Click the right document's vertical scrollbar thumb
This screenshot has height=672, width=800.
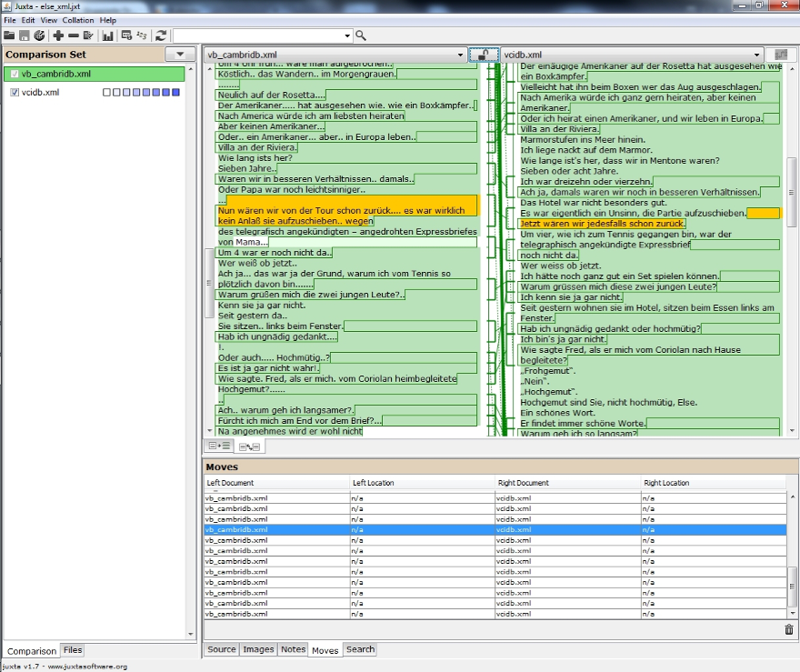[x=791, y=193]
